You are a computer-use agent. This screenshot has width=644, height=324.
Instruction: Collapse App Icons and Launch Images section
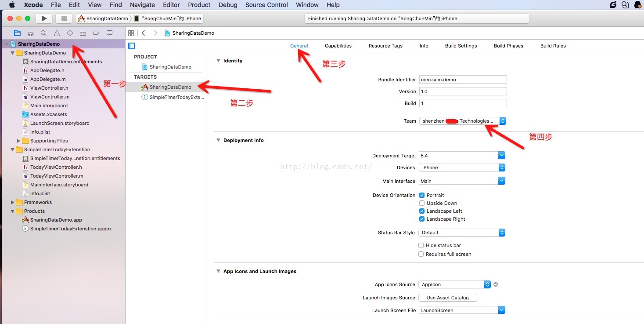point(218,271)
